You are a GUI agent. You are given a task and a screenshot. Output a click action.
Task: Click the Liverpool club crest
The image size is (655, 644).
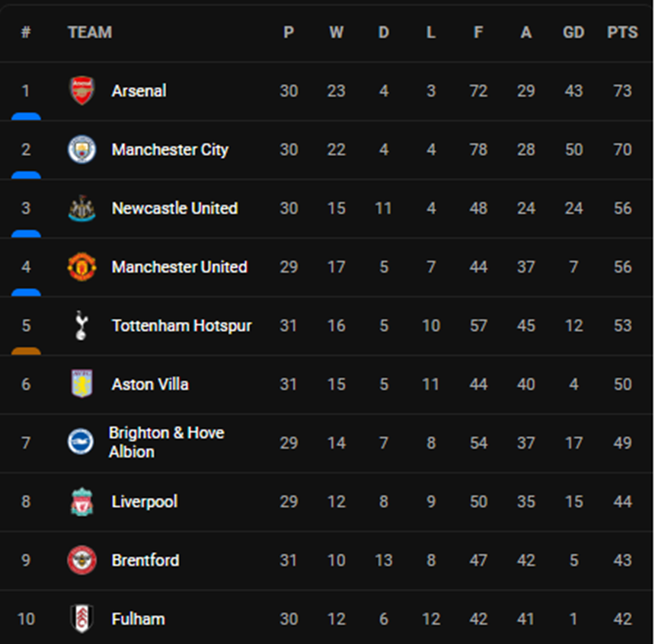(81, 502)
